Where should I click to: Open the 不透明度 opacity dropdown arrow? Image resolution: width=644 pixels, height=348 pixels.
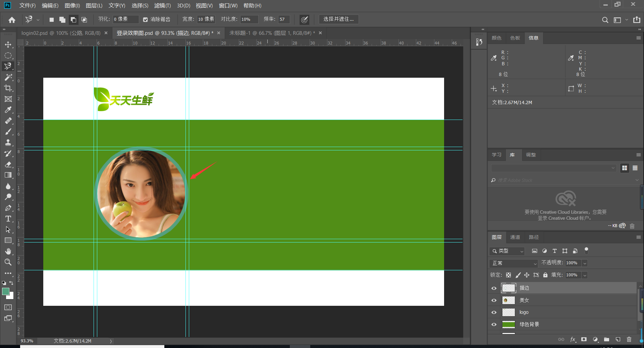[x=585, y=263]
